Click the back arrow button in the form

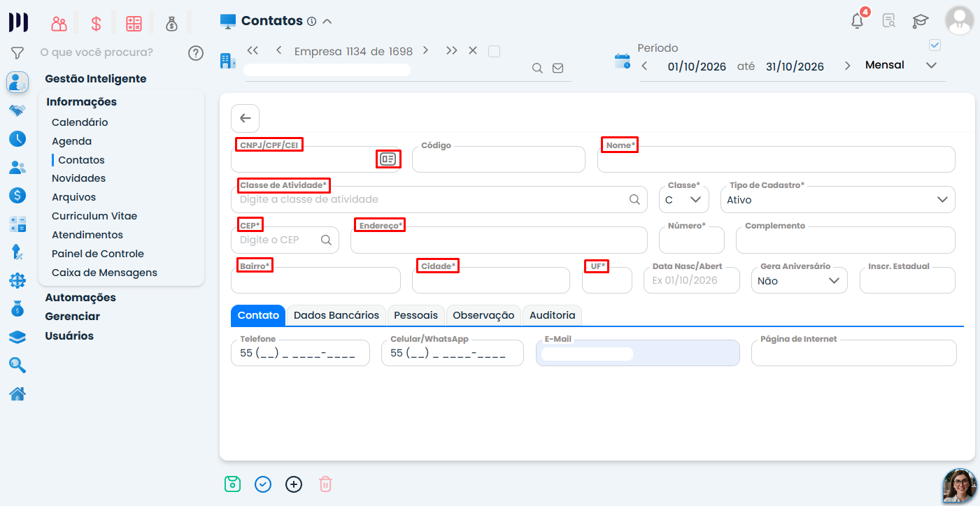pyautogui.click(x=245, y=119)
